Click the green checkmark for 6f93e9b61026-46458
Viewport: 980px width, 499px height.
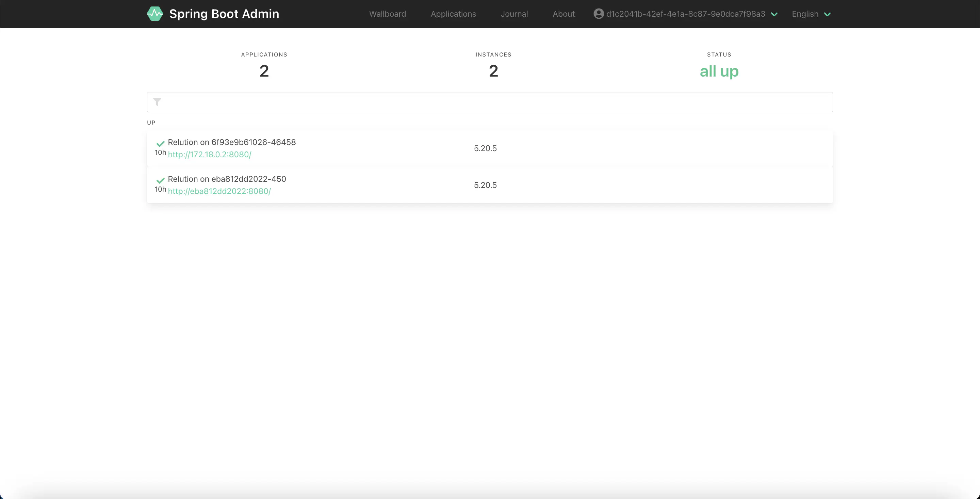pos(161,144)
